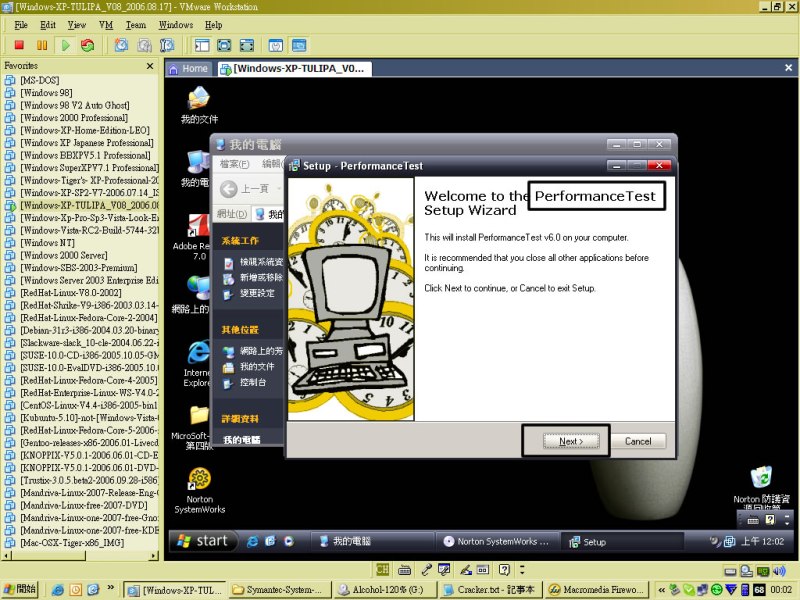Switch to the Windows-XP-TULIPA VM tab

[293, 69]
